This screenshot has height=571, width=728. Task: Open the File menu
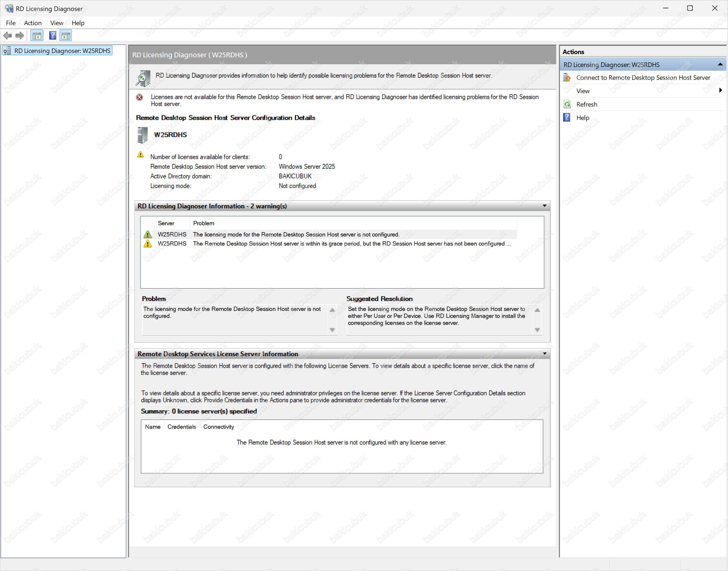(11, 23)
